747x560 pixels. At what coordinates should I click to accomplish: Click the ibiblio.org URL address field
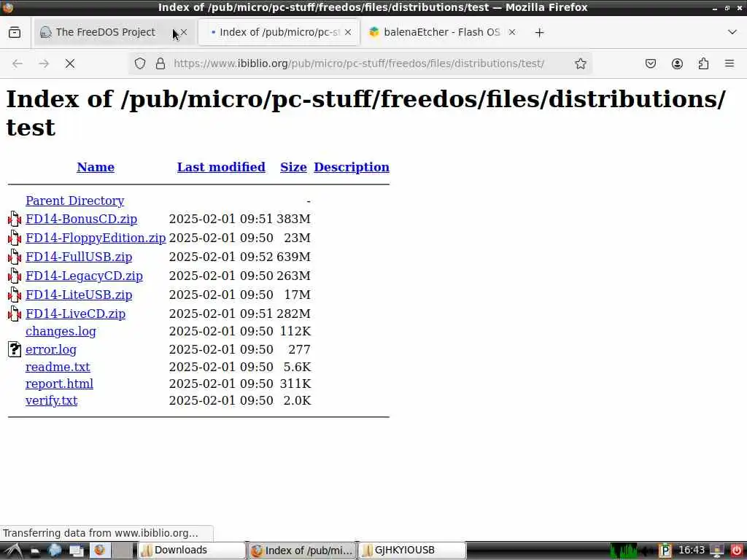[x=359, y=63]
